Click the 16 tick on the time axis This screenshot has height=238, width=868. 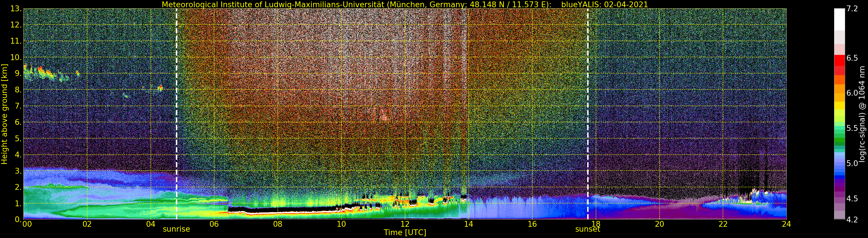(532, 224)
